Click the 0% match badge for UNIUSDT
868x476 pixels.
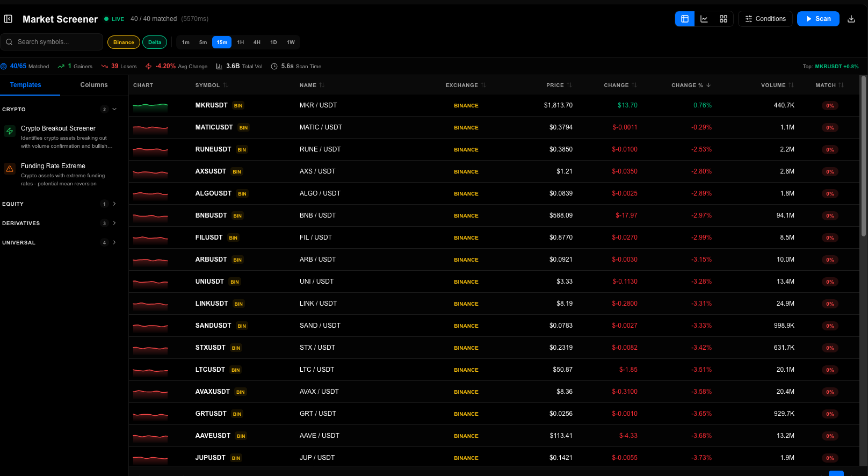(x=830, y=282)
